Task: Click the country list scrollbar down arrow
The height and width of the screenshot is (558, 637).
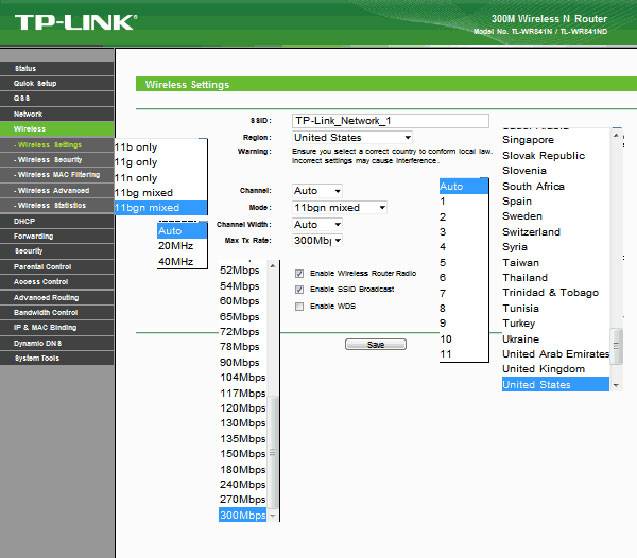Action: tap(616, 385)
